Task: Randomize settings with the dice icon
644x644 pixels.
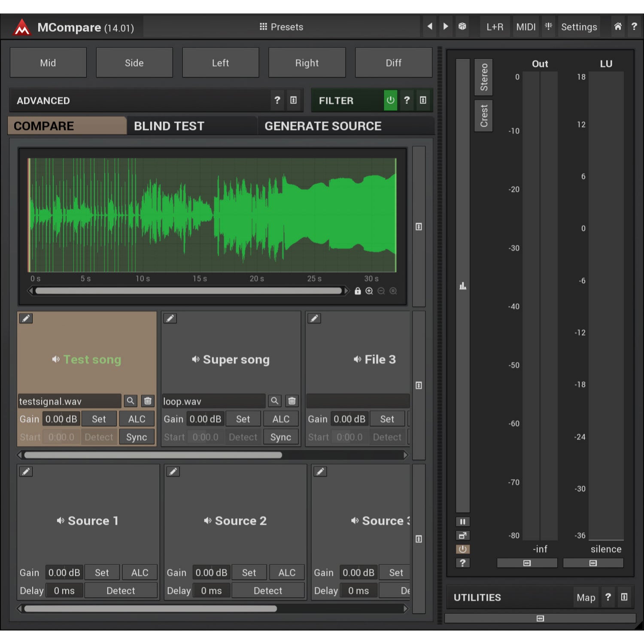Action: click(x=462, y=27)
